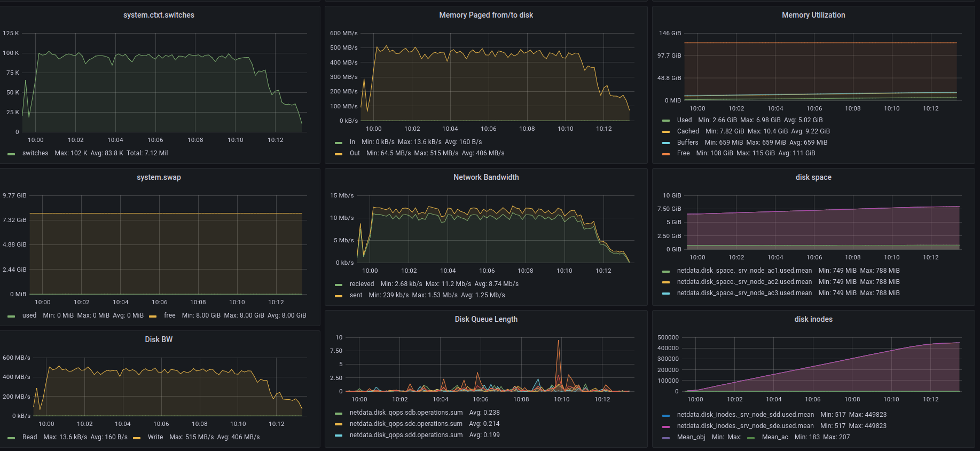Open the disk inodes panel title menu
Screen dimensions: 980x451
point(813,319)
